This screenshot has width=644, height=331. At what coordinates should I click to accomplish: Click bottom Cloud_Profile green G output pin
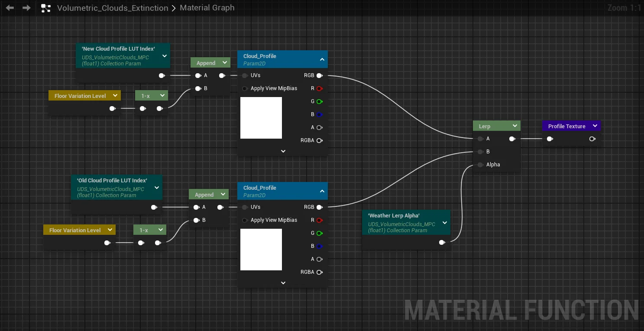[x=320, y=233]
